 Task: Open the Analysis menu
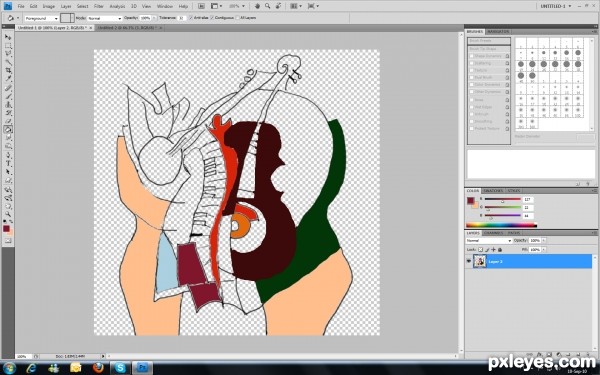(117, 6)
